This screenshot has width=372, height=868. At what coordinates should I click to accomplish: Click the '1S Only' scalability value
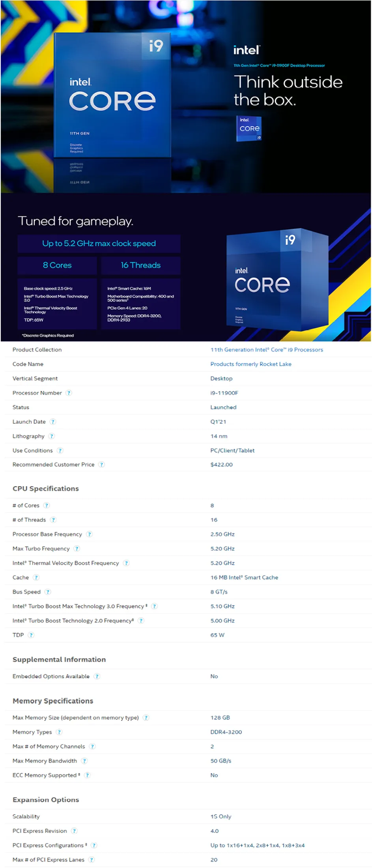point(221,816)
